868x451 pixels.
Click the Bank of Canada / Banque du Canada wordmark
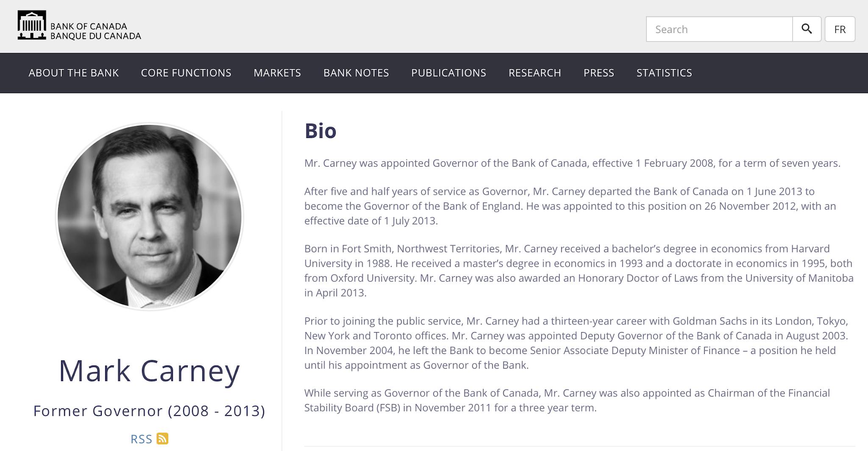coord(96,31)
